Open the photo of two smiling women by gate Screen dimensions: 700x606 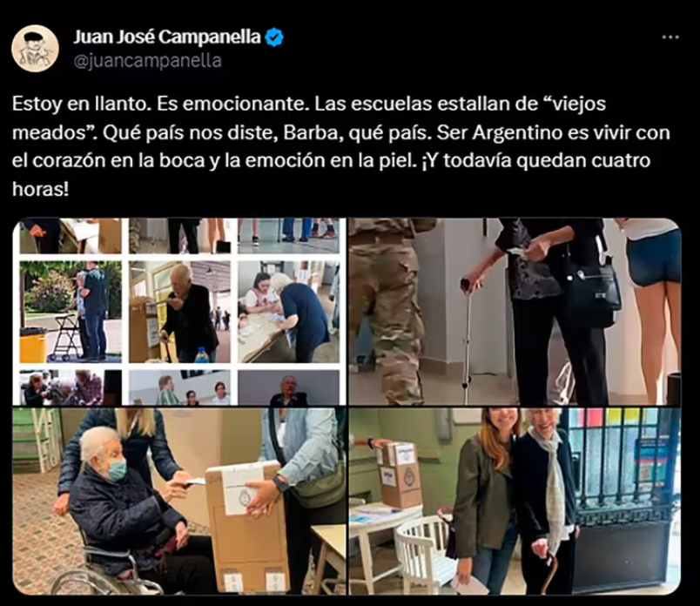pos(515,501)
